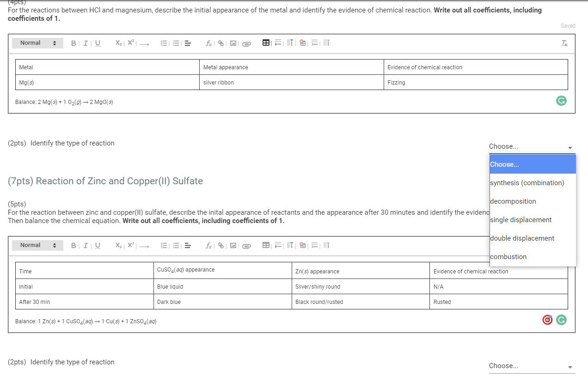Screen dimensions: 588x387
Task: Insert image in the magnesium editor
Action: (233, 43)
